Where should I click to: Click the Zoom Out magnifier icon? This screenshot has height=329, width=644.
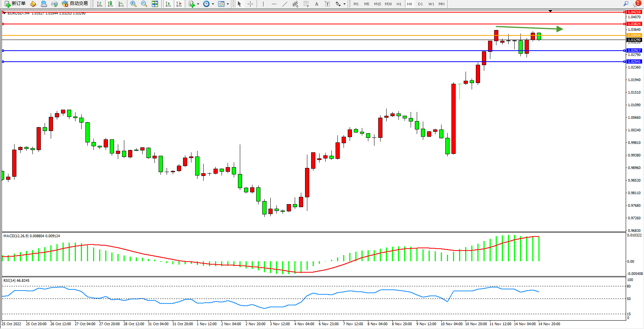[x=144, y=4]
